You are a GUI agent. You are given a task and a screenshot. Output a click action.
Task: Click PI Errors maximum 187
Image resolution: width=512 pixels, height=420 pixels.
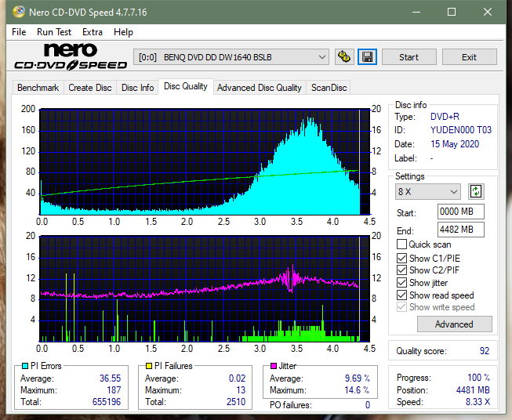pos(114,390)
